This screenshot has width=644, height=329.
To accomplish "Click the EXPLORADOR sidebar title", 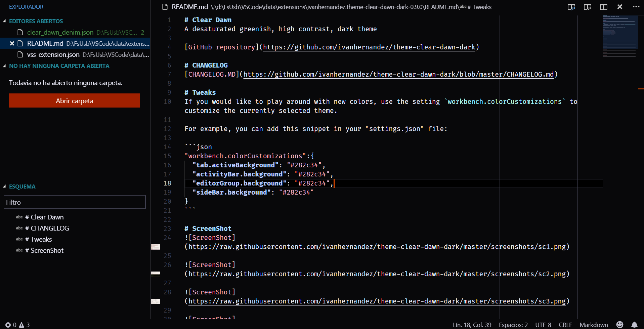I will tap(26, 7).
